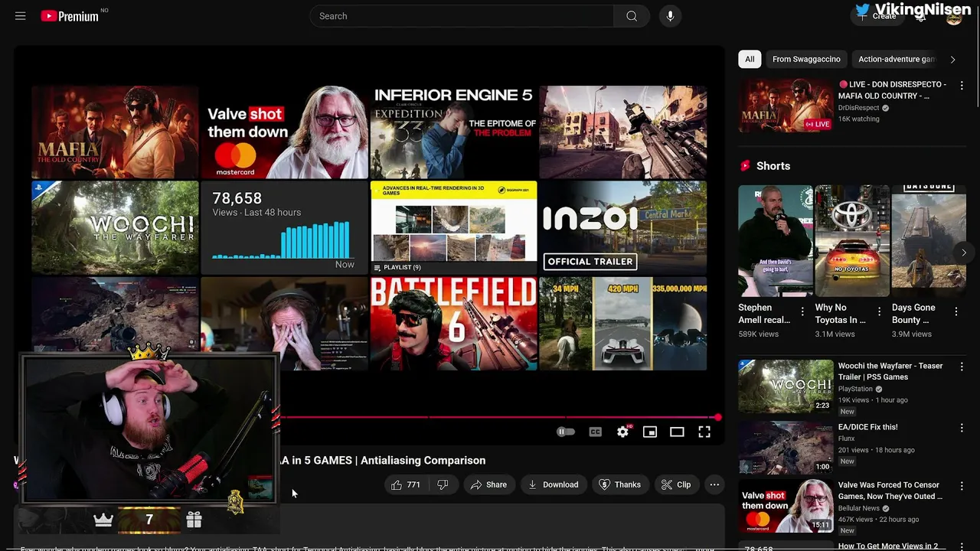Open 34 MPH speed comparison endscreen video
This screenshot has height=551, width=980.
(x=622, y=323)
